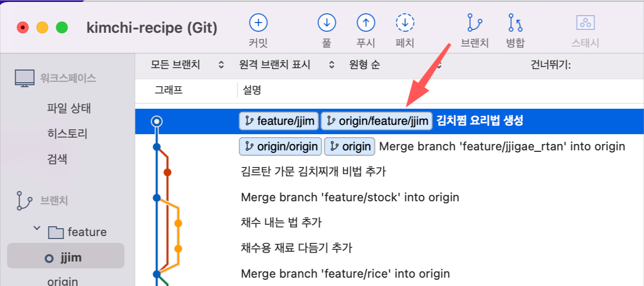Image resolution: width=644 pixels, height=286 pixels.
Task: Click the feature/jjim branch tag
Action: (x=279, y=121)
